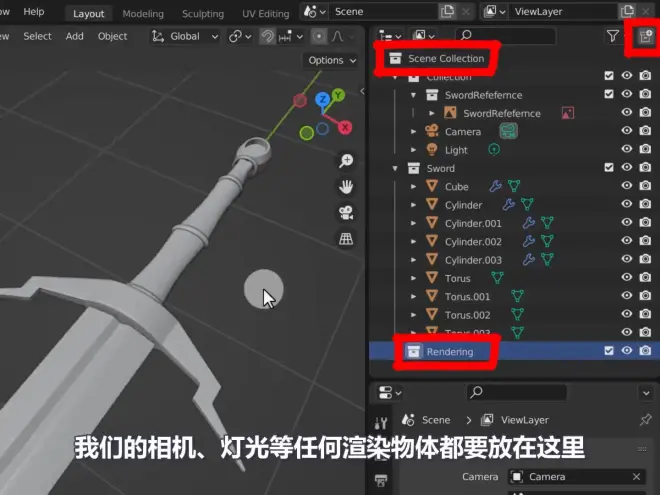Click the Scene name field
The width and height of the screenshot is (660, 495).
pyautogui.click(x=383, y=12)
